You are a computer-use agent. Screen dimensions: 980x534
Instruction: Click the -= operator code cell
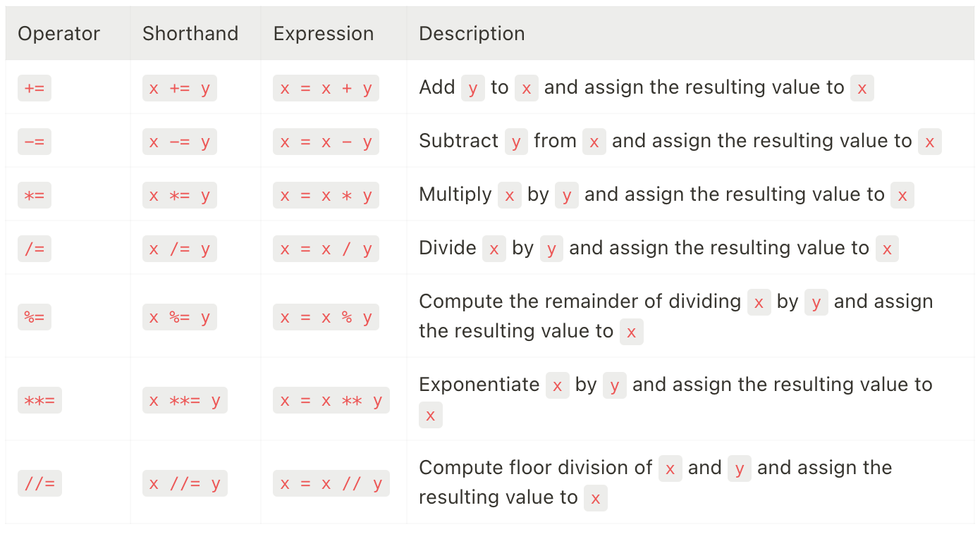(35, 142)
